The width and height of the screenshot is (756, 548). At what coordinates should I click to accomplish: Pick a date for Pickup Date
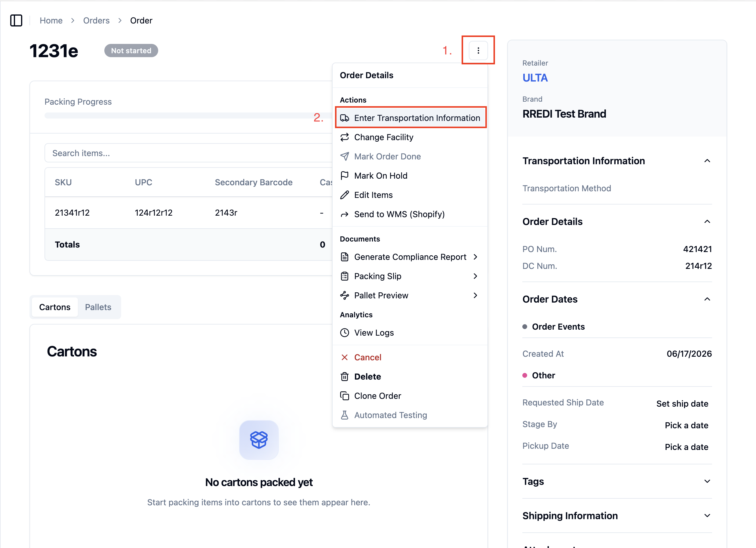(x=686, y=447)
